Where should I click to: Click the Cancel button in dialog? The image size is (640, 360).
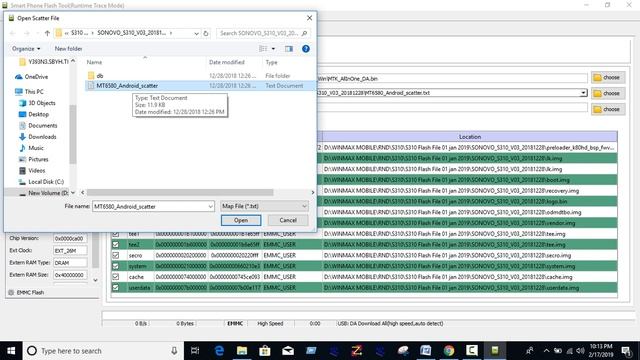pos(288,220)
